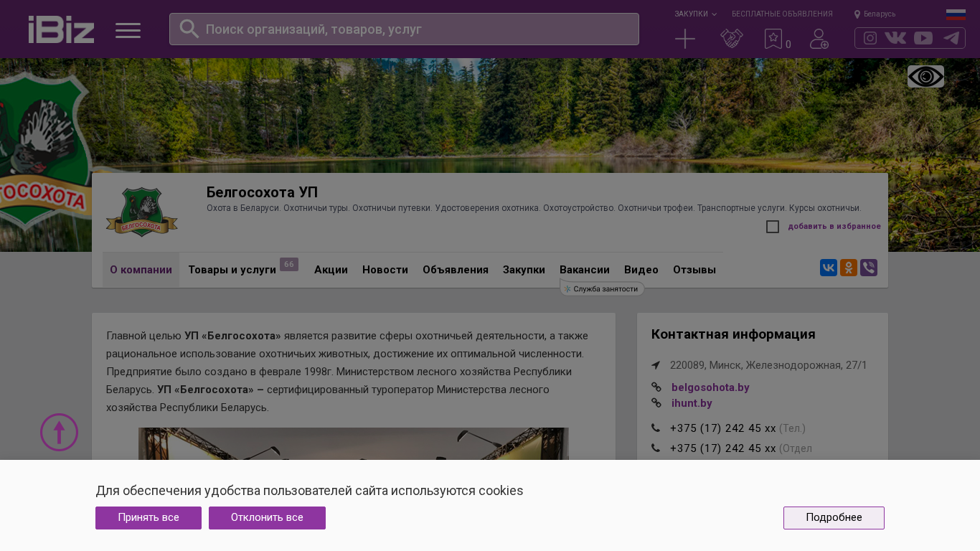Image resolution: width=980 pixels, height=551 pixels.
Task: Click the search magnifier icon
Action: pos(189,29)
